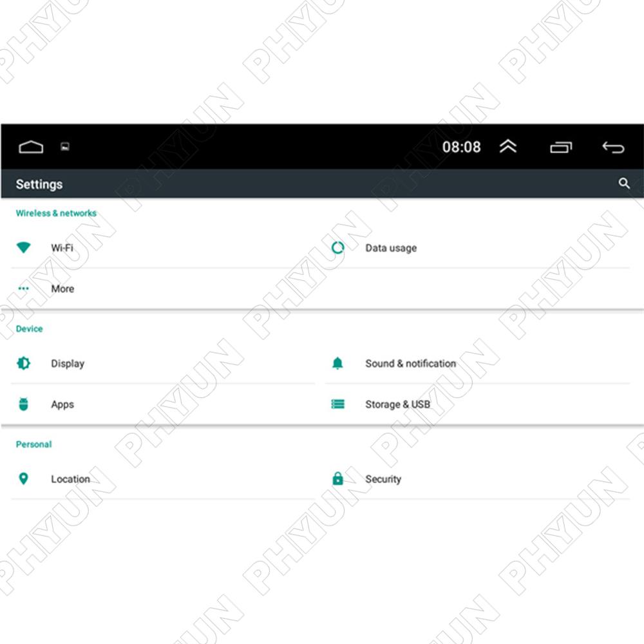Tap the Storage list icon
Screen dimensions: 644x644
coord(337,404)
